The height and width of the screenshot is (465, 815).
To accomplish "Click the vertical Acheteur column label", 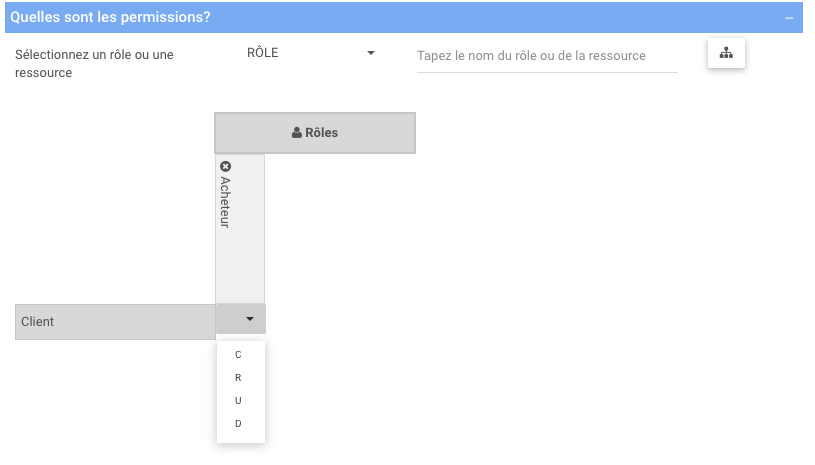I will click(x=225, y=203).
